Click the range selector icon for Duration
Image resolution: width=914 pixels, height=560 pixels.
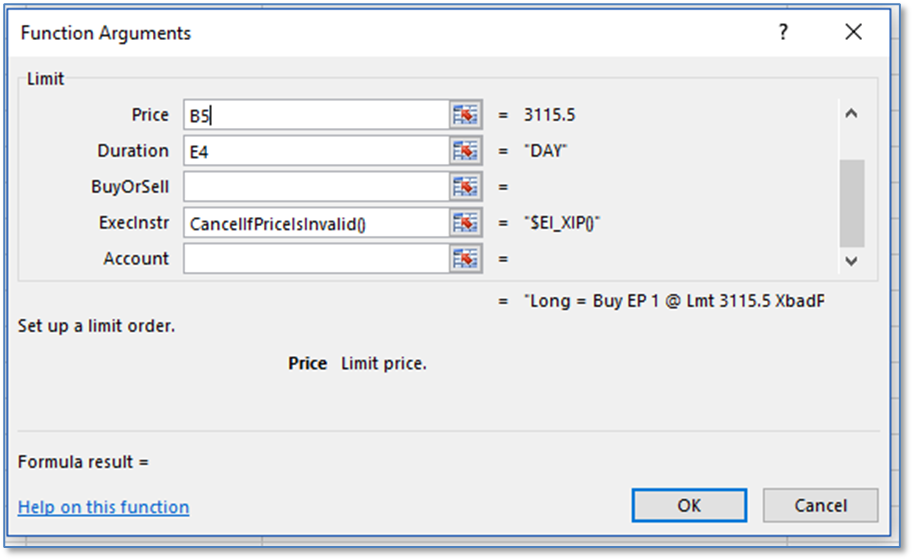(x=466, y=151)
